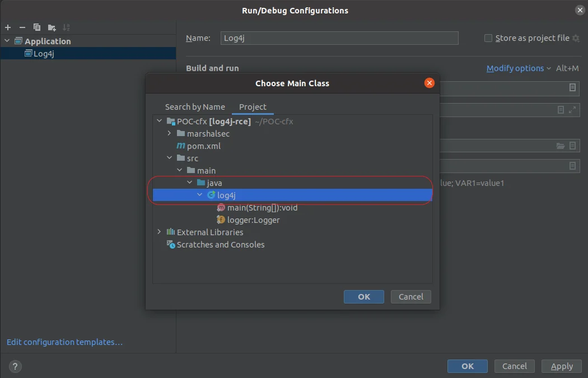Viewport: 588px width, 378px height.
Task: Click the browse folder icon in working directory field
Action: tap(560, 146)
